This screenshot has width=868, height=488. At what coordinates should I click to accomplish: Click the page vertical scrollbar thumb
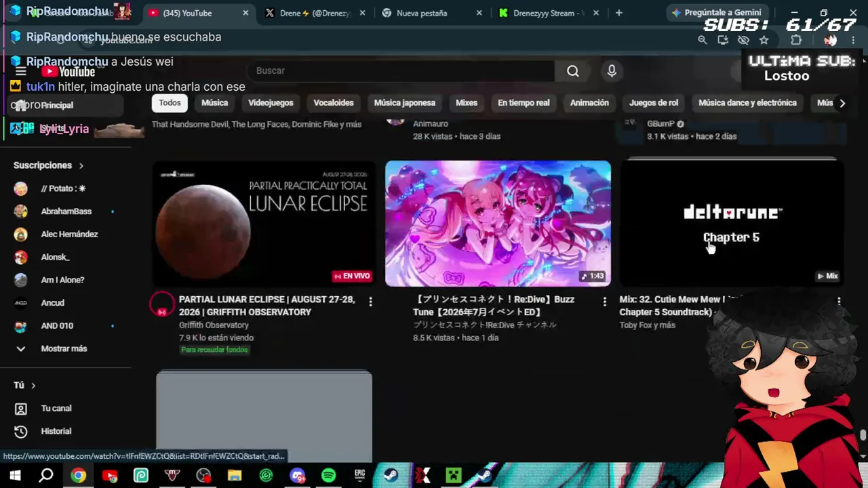863,436
